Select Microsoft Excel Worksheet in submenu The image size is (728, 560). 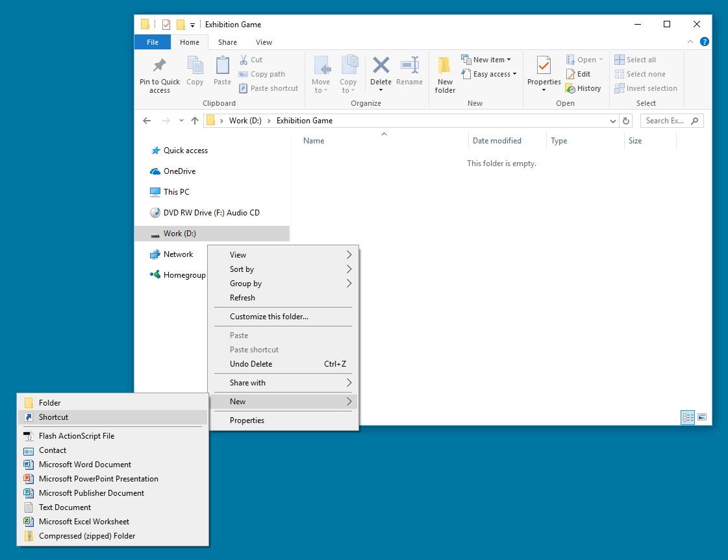coord(113,522)
